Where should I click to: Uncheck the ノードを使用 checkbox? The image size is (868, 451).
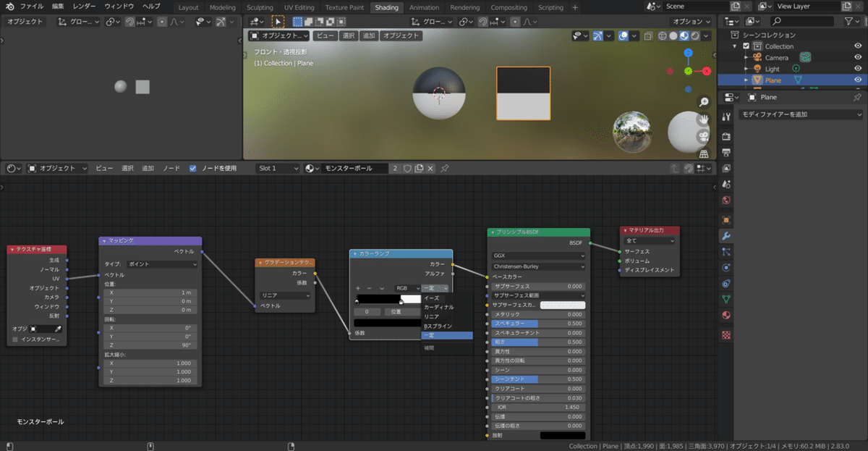pos(192,168)
